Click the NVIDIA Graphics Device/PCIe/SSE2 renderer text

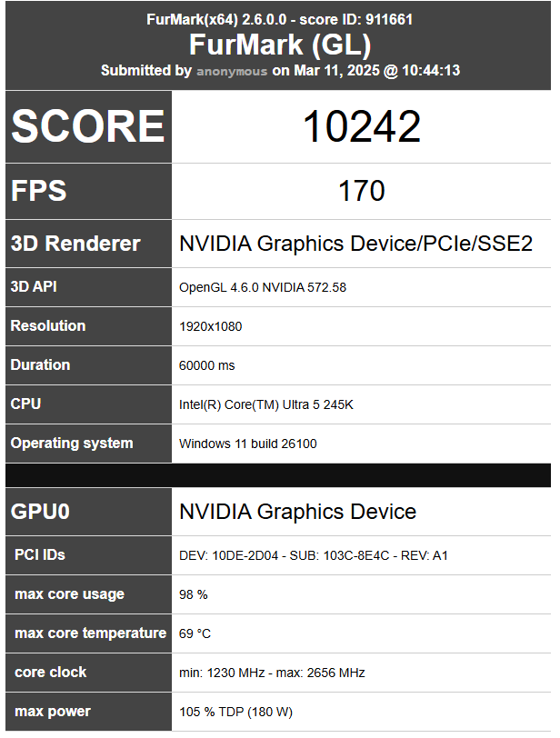point(355,244)
